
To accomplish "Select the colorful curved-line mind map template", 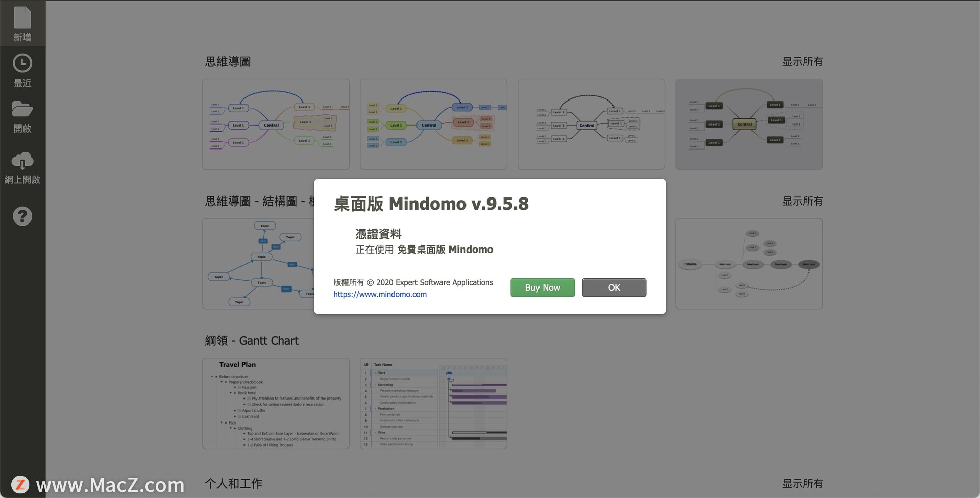I will click(x=276, y=124).
